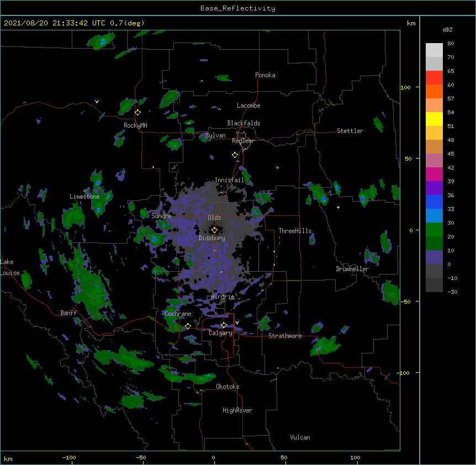Click the yellow marker above RockyMH
This screenshot has width=476, height=465.
(x=138, y=112)
